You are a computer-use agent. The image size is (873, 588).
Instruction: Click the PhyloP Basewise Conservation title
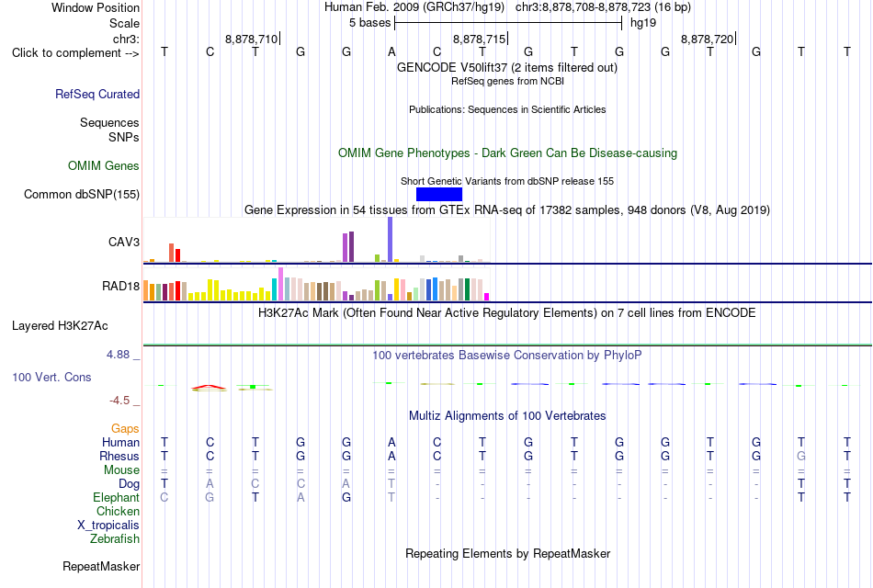click(x=506, y=356)
